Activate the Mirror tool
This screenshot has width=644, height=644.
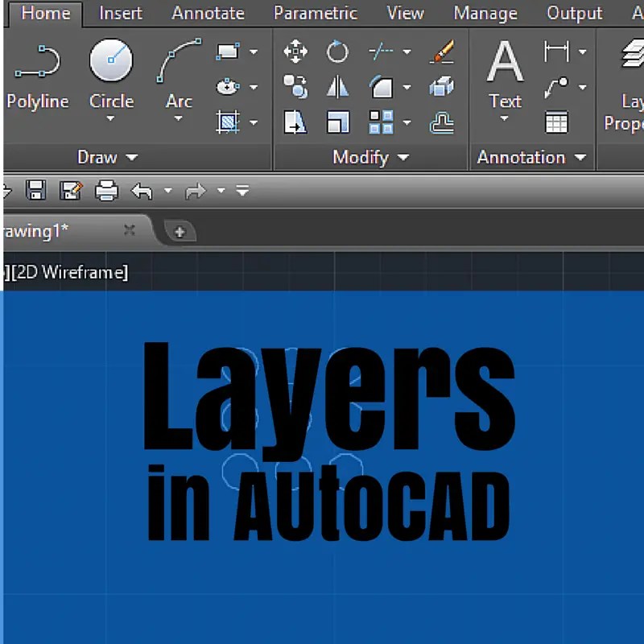337,87
